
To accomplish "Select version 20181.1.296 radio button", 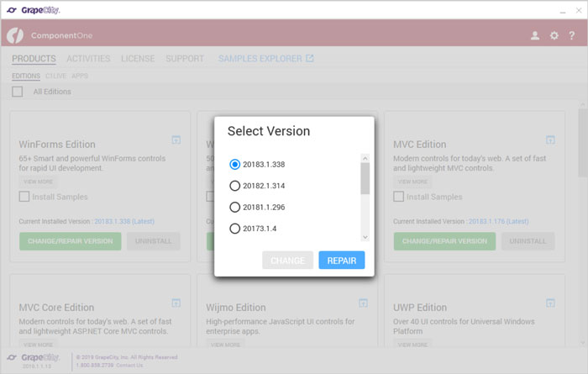I will pyautogui.click(x=234, y=207).
